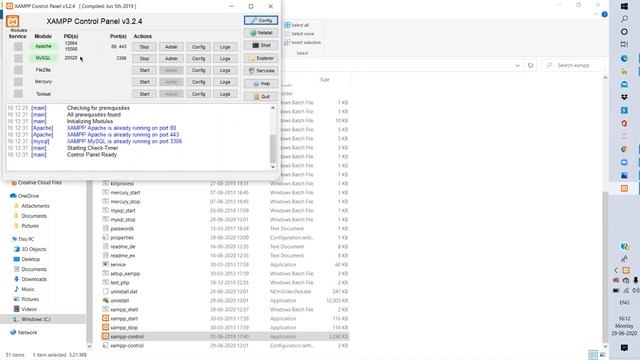Quit XAMPP Control Panel
The image size is (640, 360).
point(261,96)
